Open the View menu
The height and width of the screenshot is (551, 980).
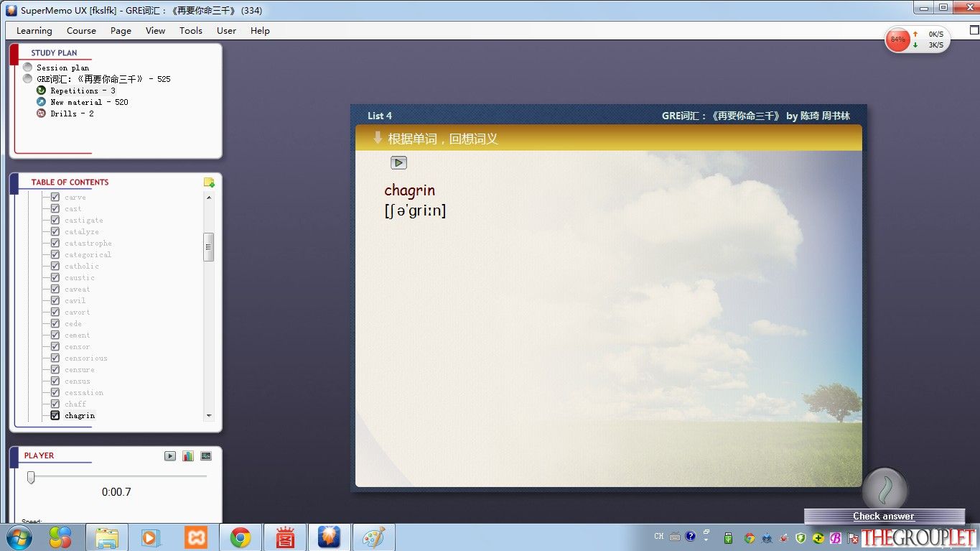click(155, 31)
